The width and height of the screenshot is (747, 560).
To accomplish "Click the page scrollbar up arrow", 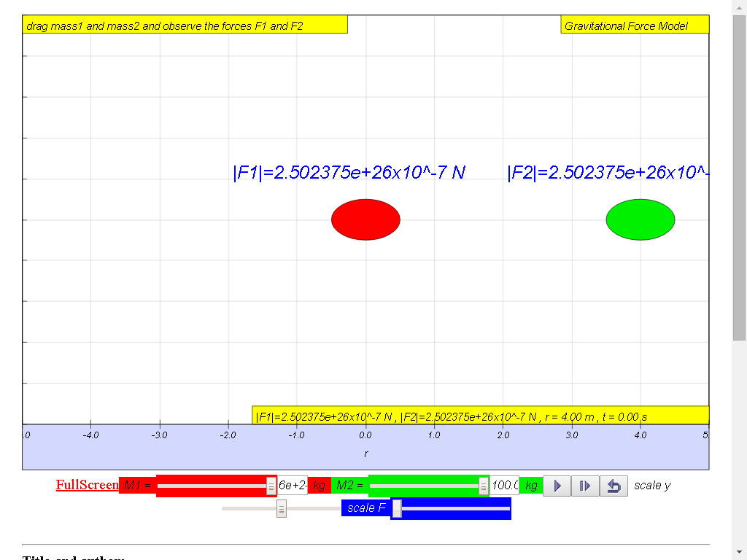I will click(739, 7).
